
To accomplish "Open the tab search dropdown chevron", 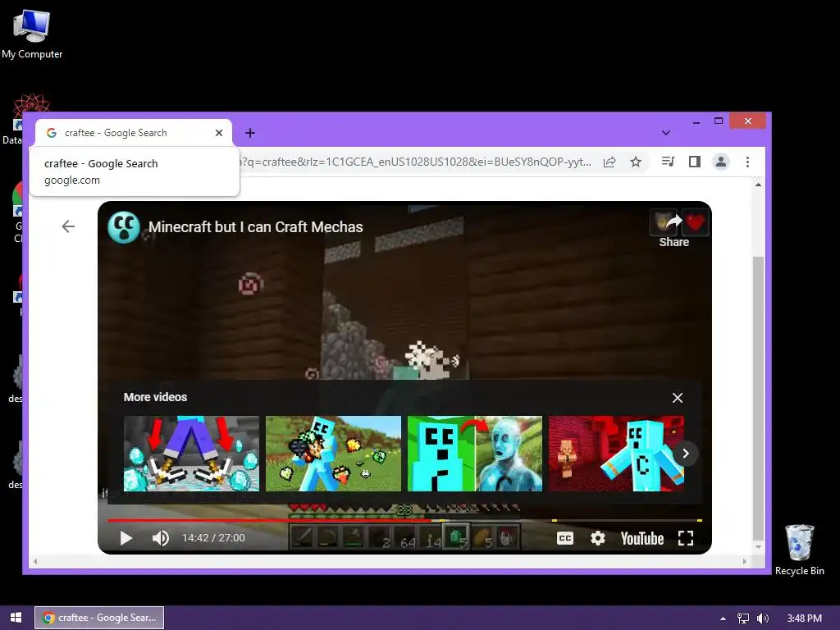I will point(666,133).
